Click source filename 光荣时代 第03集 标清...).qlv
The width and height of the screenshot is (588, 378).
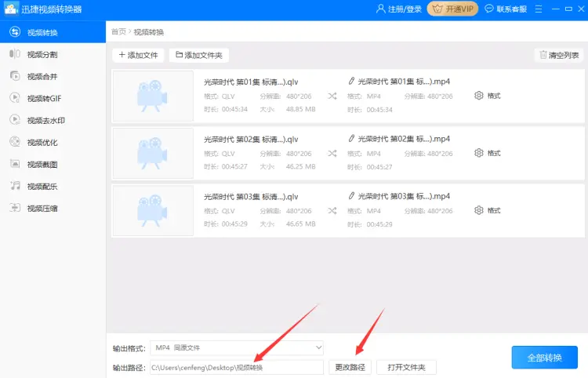pos(251,197)
